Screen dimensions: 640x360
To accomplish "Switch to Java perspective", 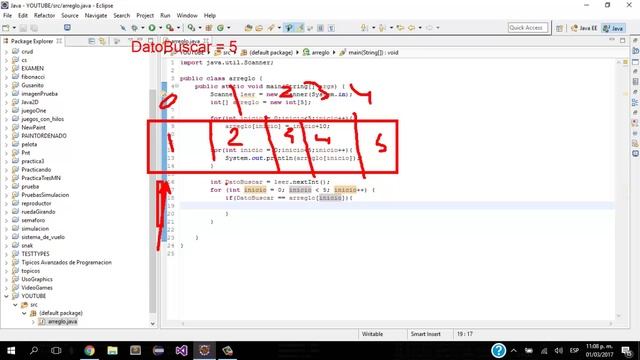I will (x=613, y=28).
